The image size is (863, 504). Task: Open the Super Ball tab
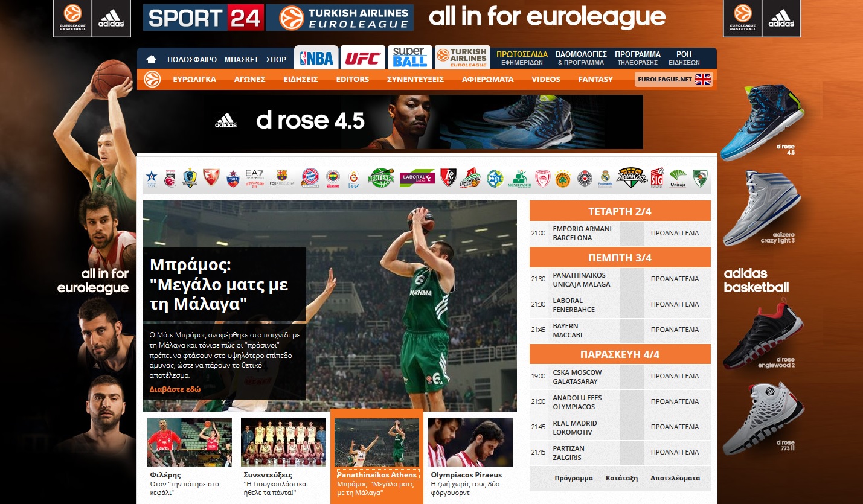pyautogui.click(x=409, y=57)
